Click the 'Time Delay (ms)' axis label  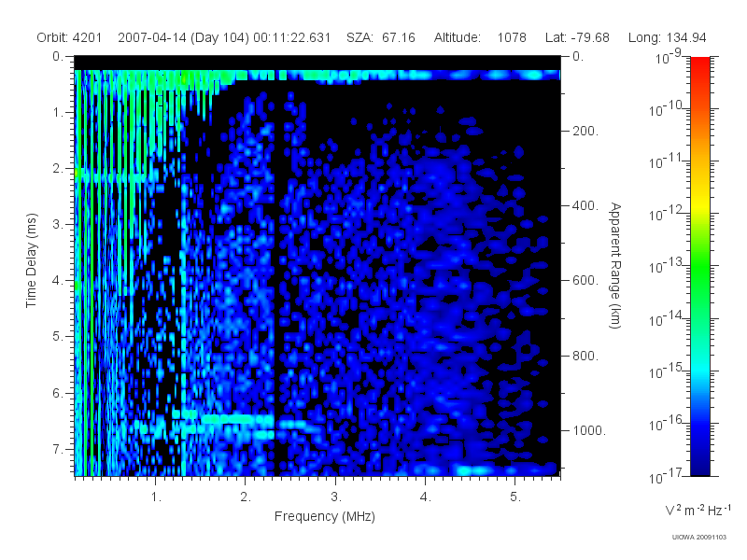tap(31, 260)
